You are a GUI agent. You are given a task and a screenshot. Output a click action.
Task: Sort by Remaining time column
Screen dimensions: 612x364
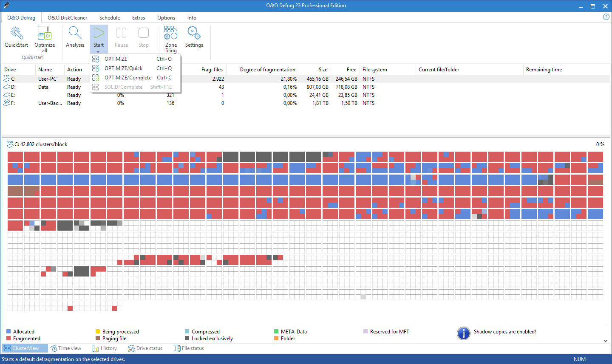(567, 70)
